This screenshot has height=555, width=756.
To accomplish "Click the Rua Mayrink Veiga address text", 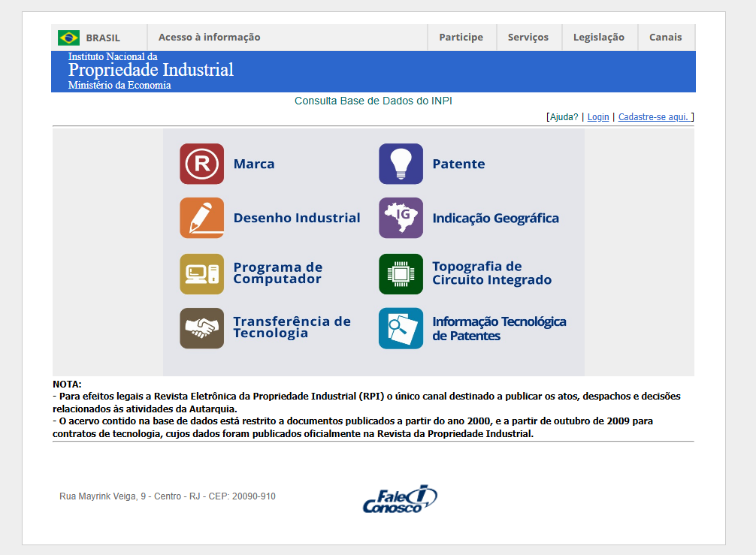I will [168, 496].
